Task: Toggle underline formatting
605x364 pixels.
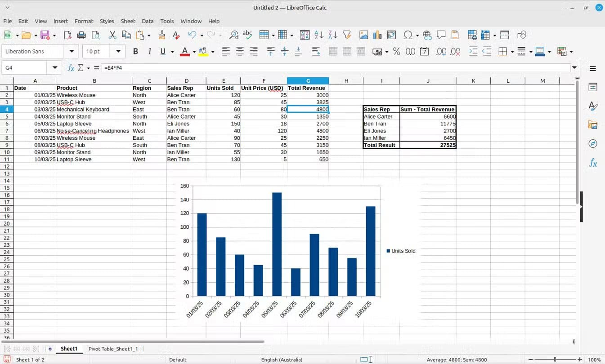Action: [x=162, y=51]
